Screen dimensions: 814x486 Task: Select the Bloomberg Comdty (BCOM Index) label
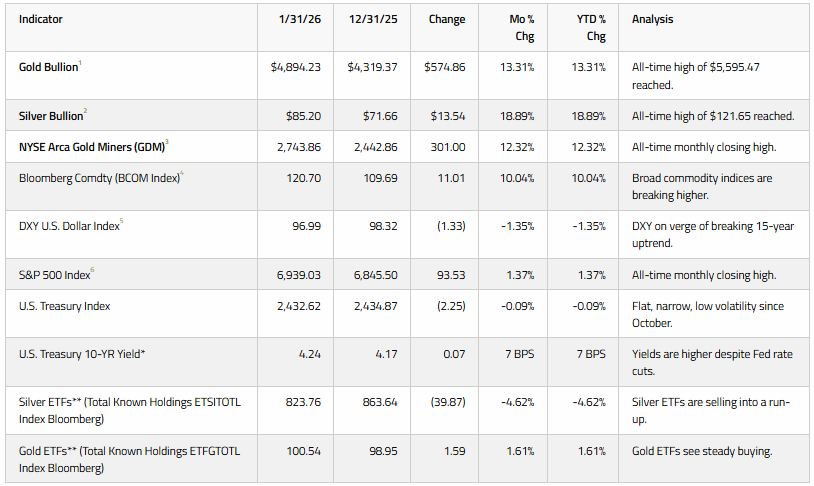coord(99,178)
